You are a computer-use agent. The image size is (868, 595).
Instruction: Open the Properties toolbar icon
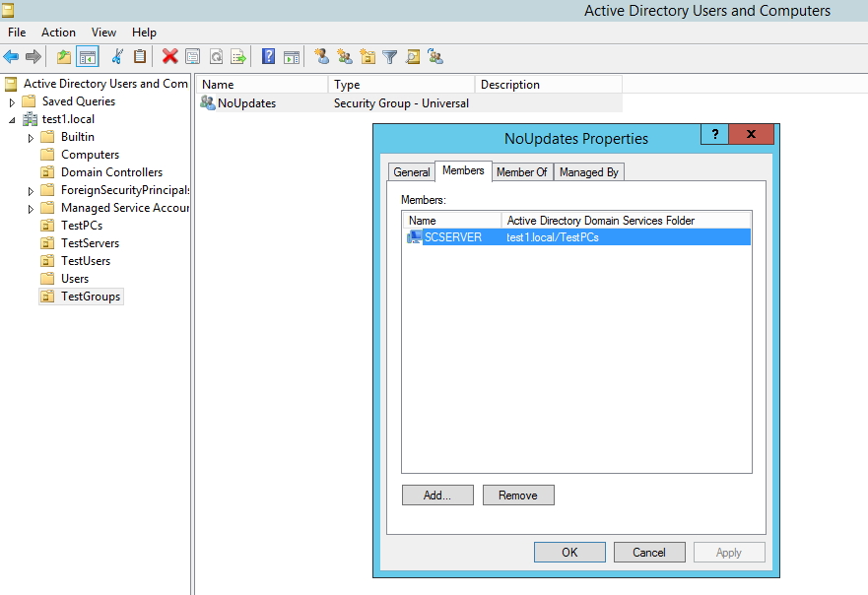point(193,56)
